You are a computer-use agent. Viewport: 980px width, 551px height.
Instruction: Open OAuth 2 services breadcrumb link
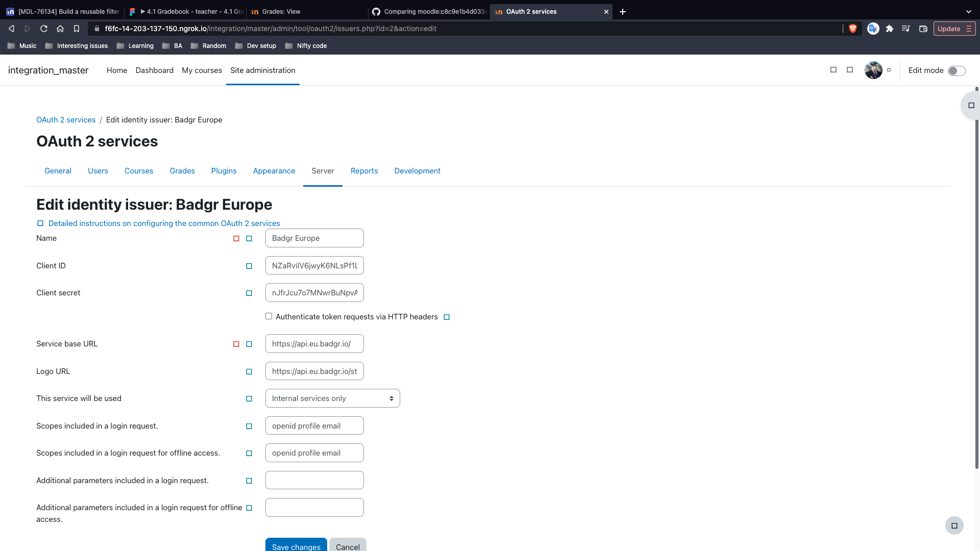66,120
